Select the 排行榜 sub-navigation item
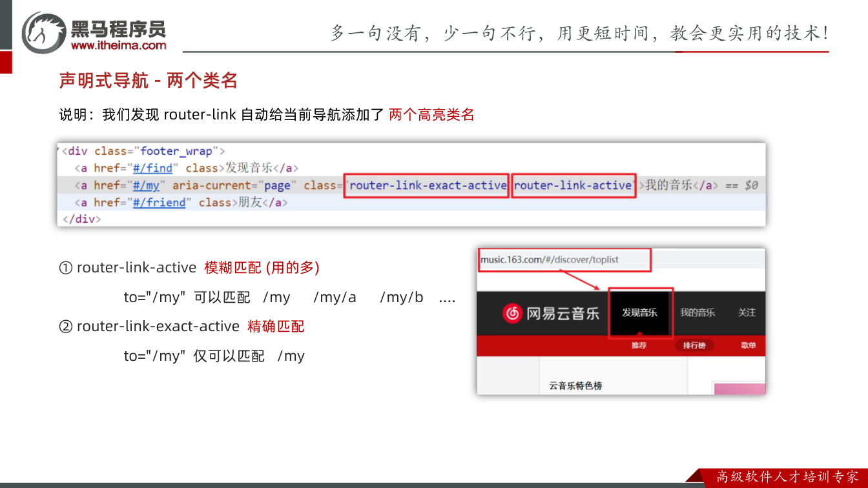The height and width of the screenshot is (488, 868). [694, 345]
